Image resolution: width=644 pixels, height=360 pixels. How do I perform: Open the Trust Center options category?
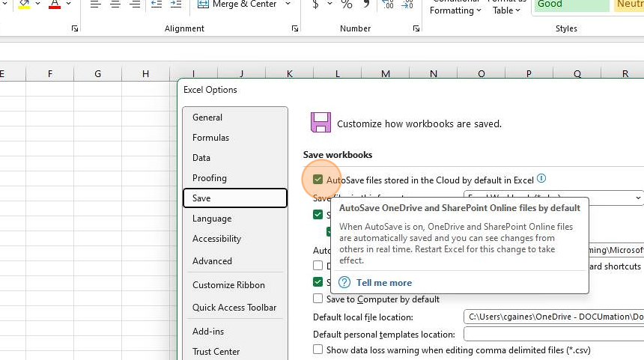[216, 352]
